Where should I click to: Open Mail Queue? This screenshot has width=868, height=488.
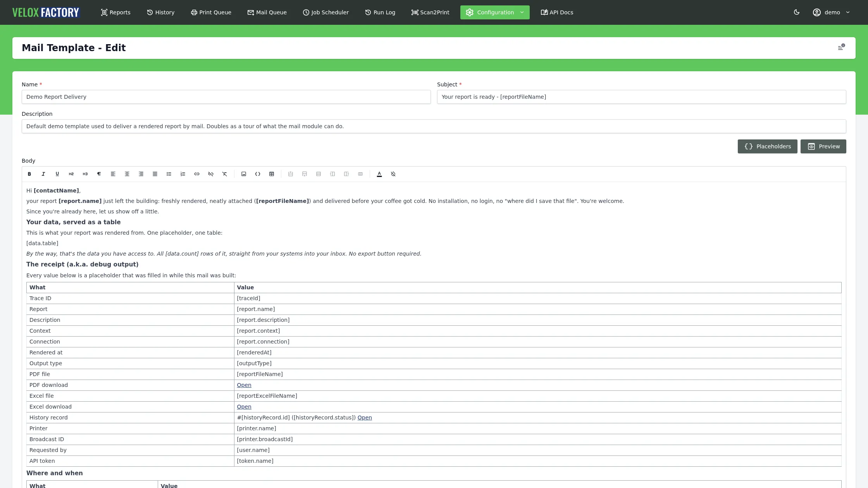pyautogui.click(x=267, y=12)
